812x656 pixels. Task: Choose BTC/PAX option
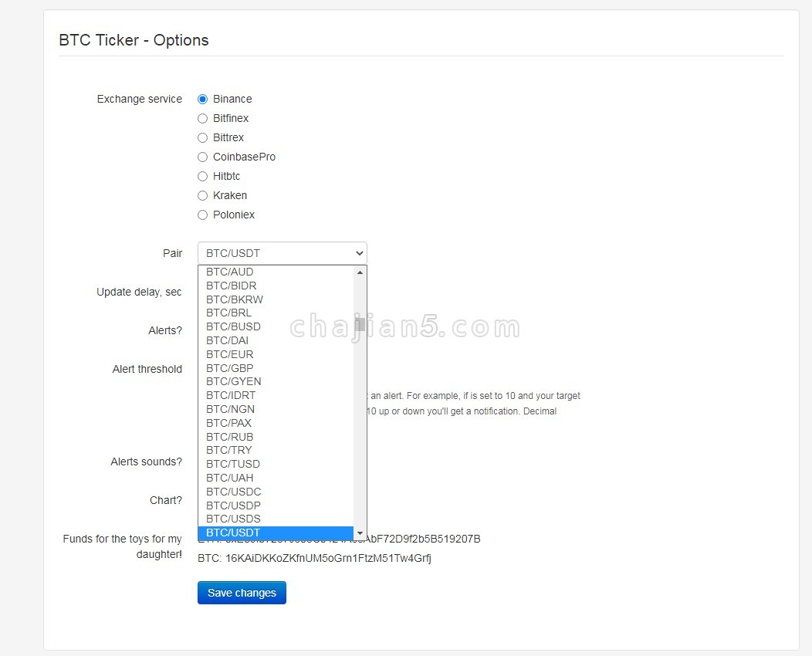(x=276, y=423)
